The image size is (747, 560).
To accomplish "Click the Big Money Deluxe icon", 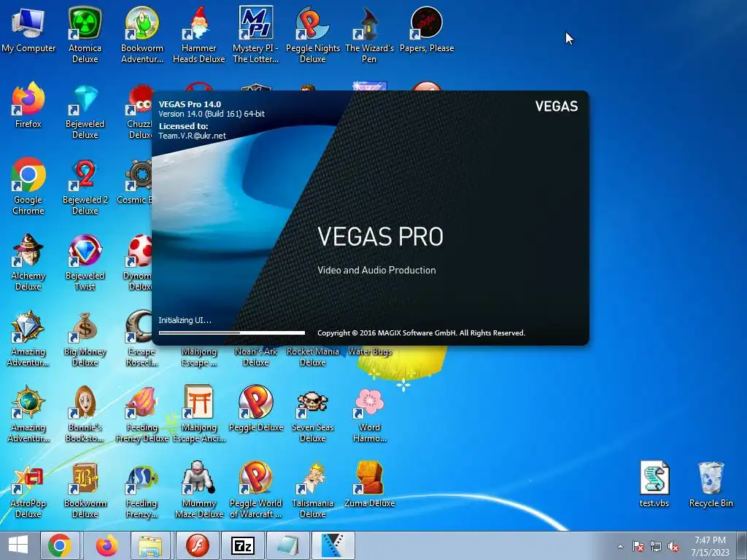I will click(85, 338).
